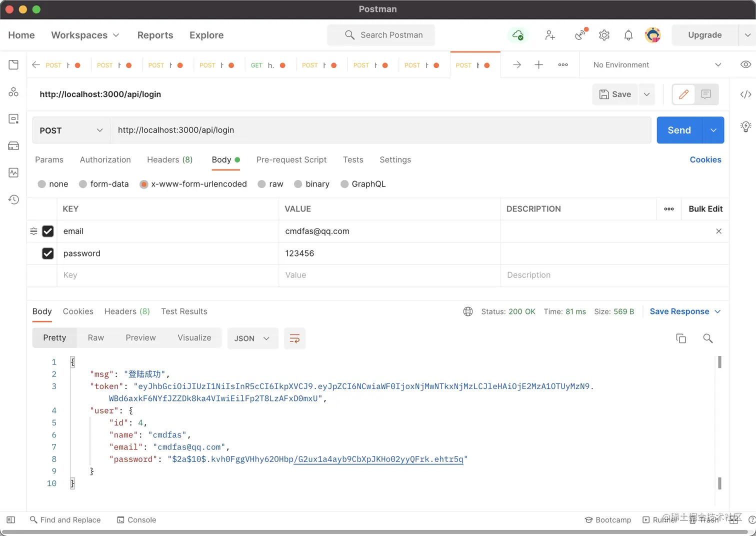Open the Console in the status bar
Image resolution: width=756 pixels, height=536 pixels.
[136, 520]
